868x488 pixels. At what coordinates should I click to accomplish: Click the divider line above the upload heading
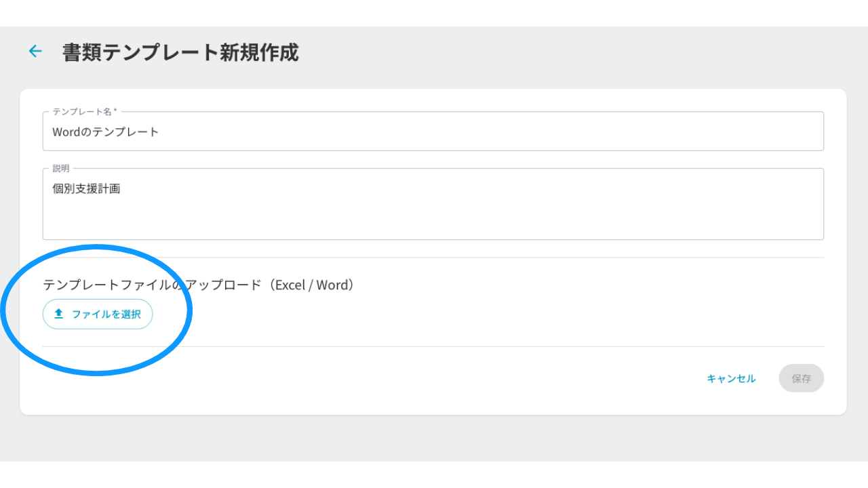[433, 258]
